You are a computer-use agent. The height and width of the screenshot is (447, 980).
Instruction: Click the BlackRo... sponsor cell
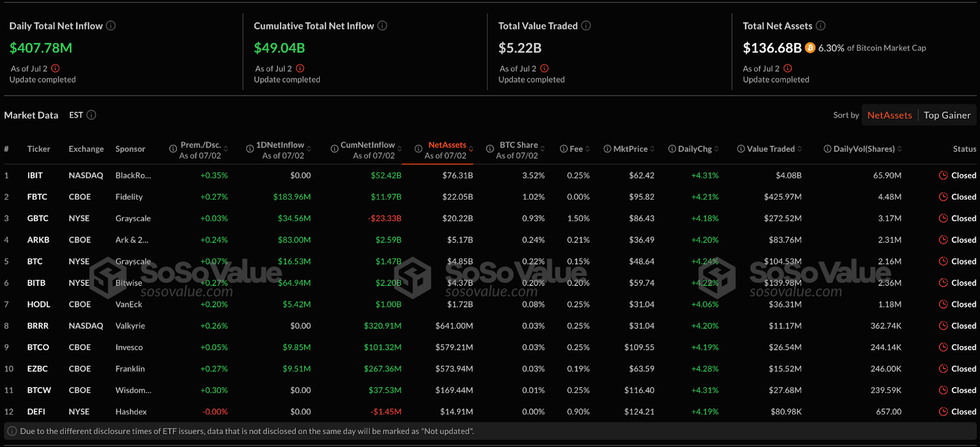click(134, 175)
